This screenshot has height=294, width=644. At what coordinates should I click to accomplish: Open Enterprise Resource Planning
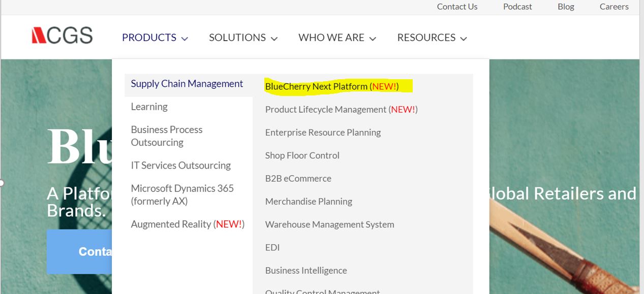click(323, 132)
